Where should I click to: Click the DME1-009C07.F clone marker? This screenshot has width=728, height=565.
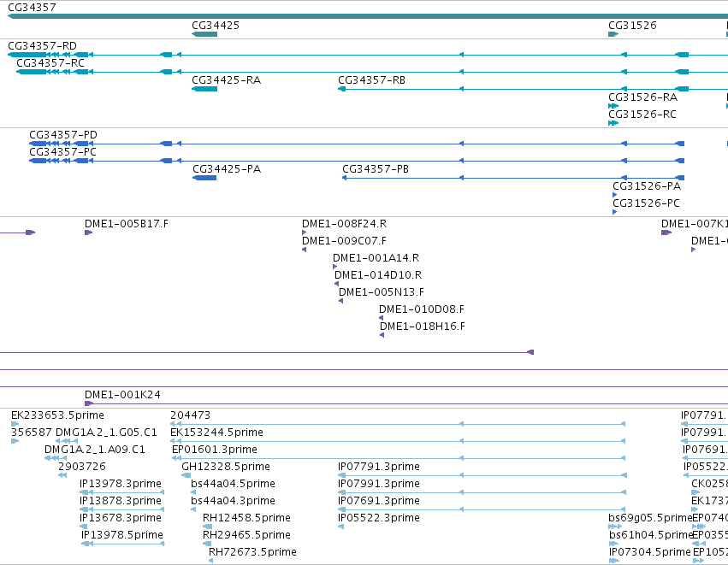(x=304, y=250)
